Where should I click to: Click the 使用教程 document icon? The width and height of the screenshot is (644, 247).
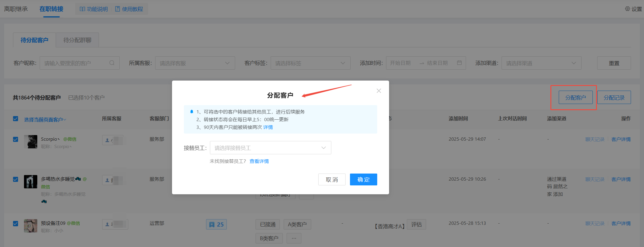tap(118, 9)
